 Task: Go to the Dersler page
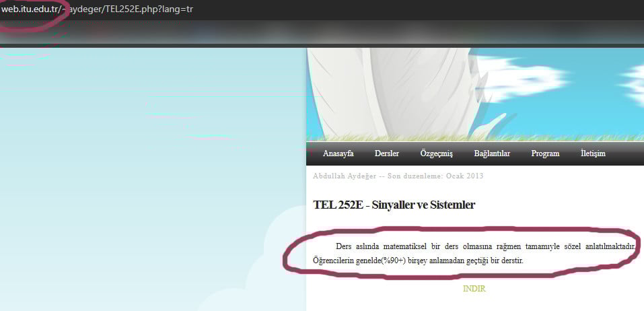[x=386, y=153]
